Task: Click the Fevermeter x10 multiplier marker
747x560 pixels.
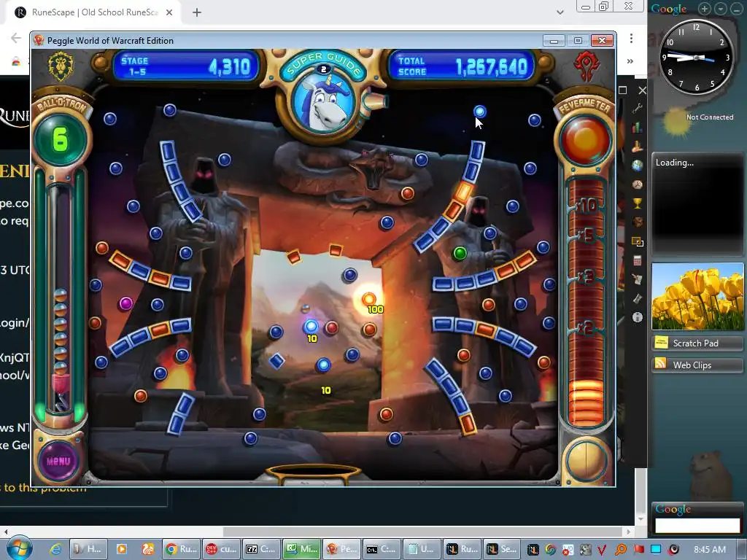Action: pos(586,206)
